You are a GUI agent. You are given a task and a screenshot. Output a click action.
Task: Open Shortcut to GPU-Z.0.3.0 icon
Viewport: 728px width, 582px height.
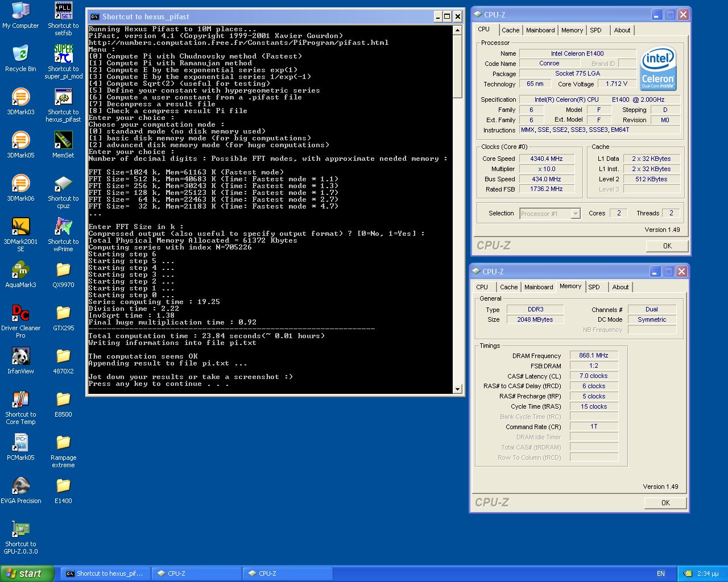click(20, 538)
